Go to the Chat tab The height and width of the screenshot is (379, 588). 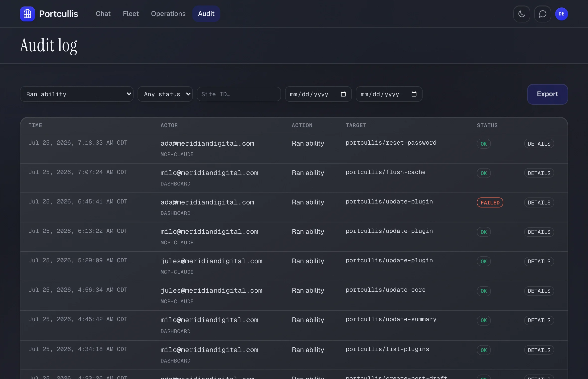point(103,14)
